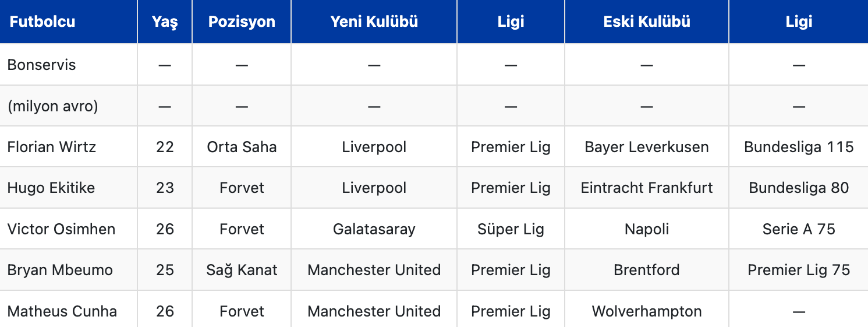
Task: Click the Eintracht Frankfurt cell
Action: pos(647,188)
